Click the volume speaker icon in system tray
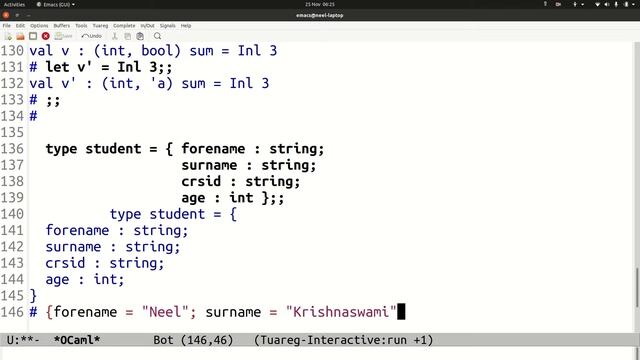The height and width of the screenshot is (360, 640). click(607, 4)
